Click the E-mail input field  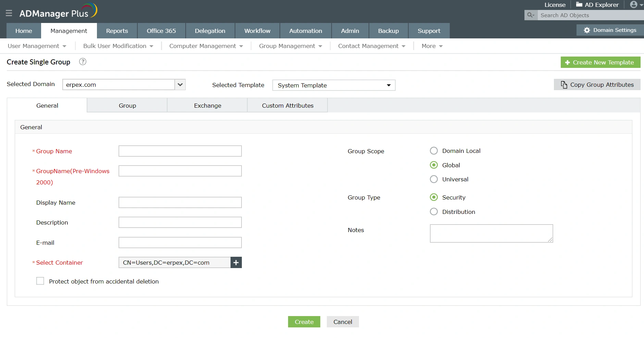tap(180, 243)
